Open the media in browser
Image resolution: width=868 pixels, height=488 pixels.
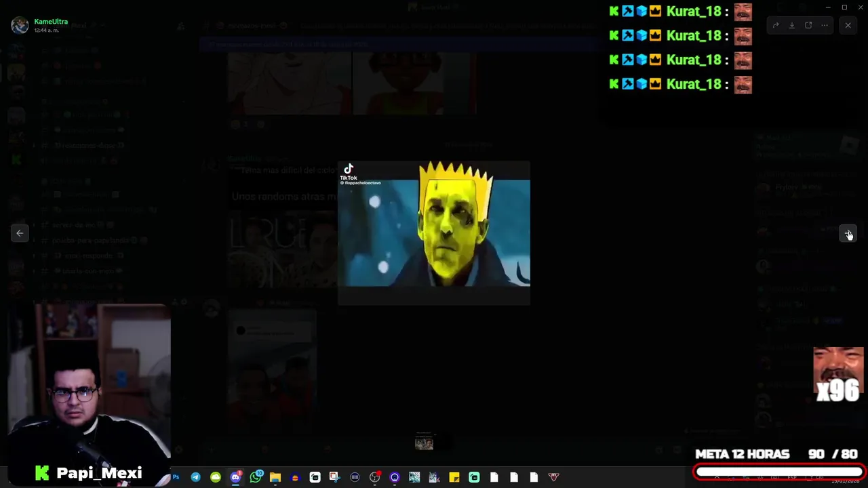click(x=808, y=25)
